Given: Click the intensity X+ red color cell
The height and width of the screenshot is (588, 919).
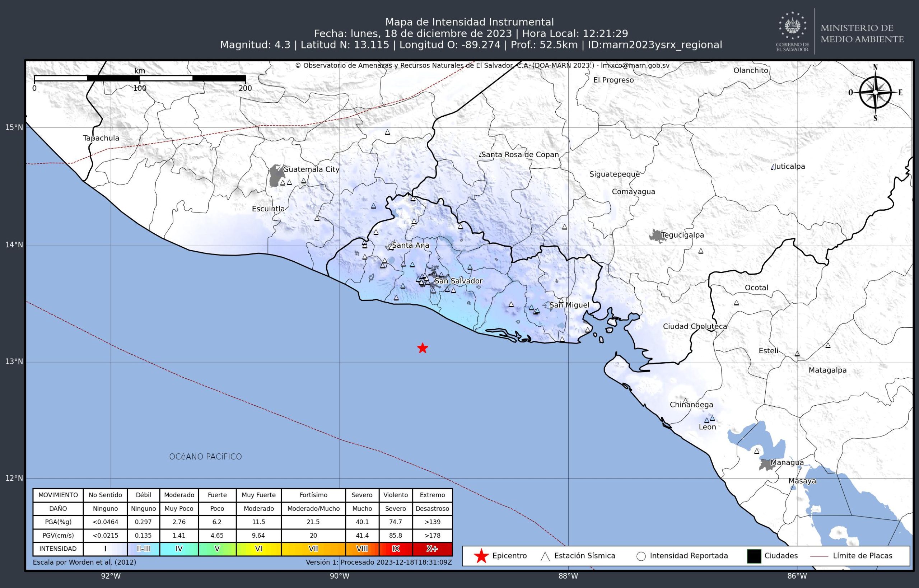Looking at the screenshot, I should [x=432, y=549].
